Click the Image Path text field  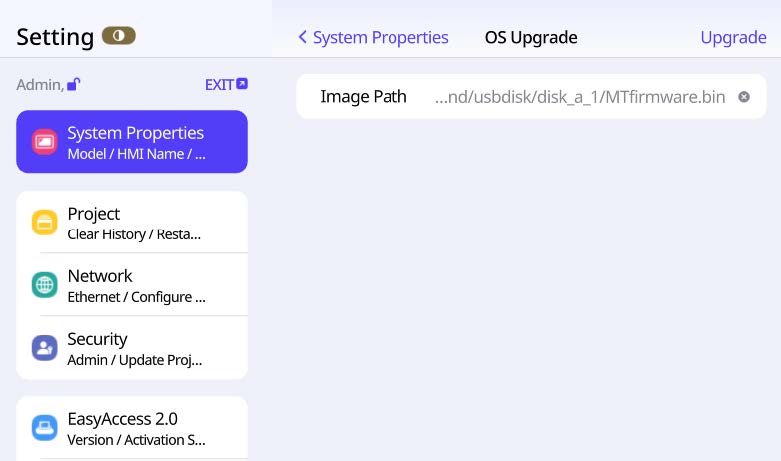click(x=580, y=97)
